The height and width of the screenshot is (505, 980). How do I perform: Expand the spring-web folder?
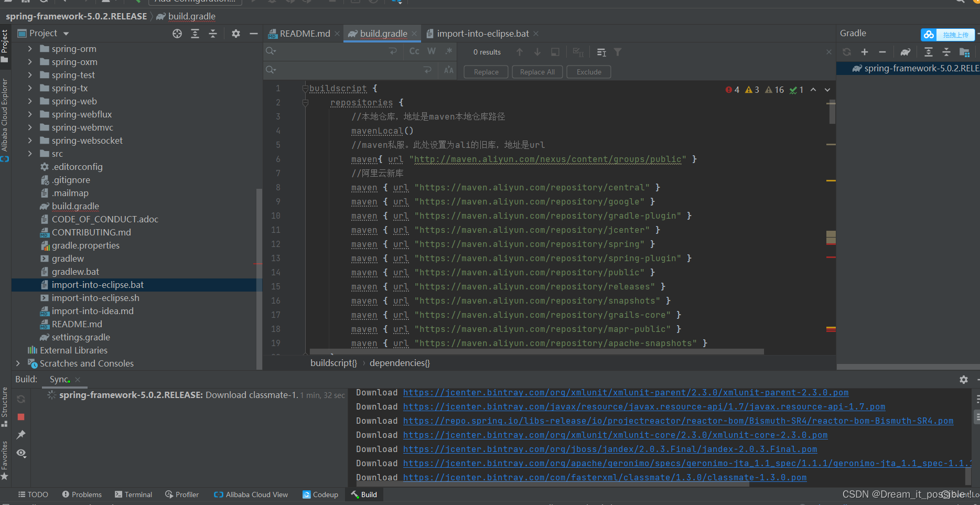click(30, 101)
